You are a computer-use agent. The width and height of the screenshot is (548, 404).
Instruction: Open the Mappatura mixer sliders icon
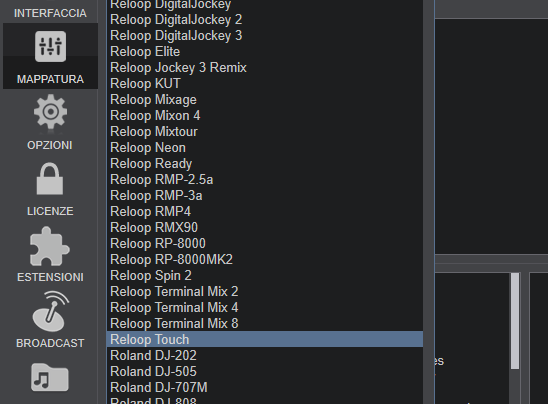tap(50, 46)
